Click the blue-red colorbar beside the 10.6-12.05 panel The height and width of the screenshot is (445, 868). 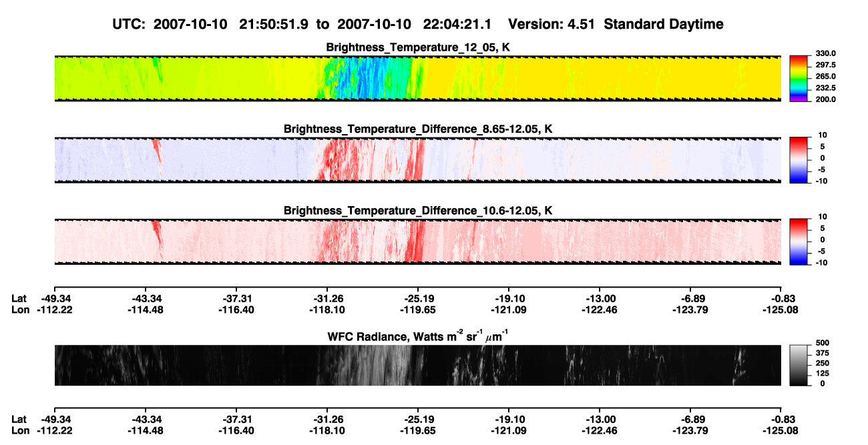coord(799,242)
